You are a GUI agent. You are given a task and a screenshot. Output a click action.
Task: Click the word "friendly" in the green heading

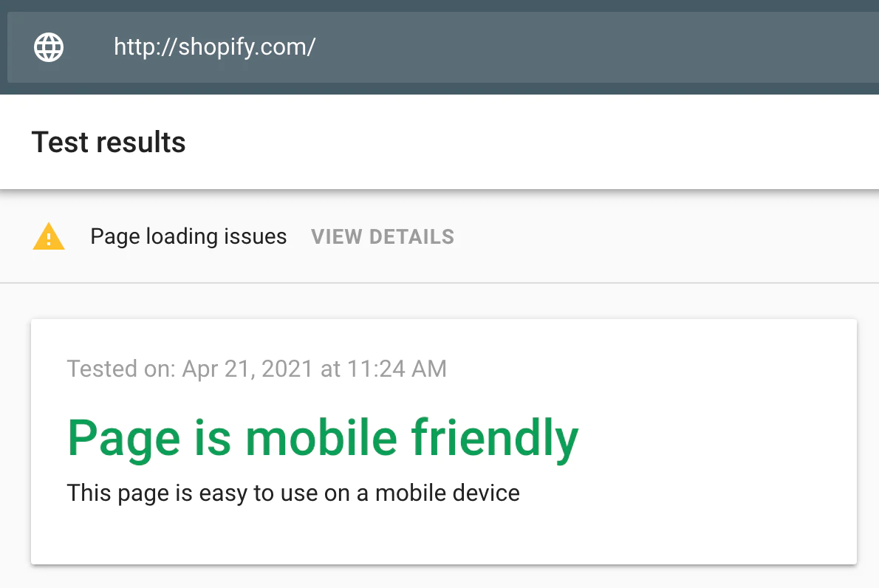tap(495, 438)
